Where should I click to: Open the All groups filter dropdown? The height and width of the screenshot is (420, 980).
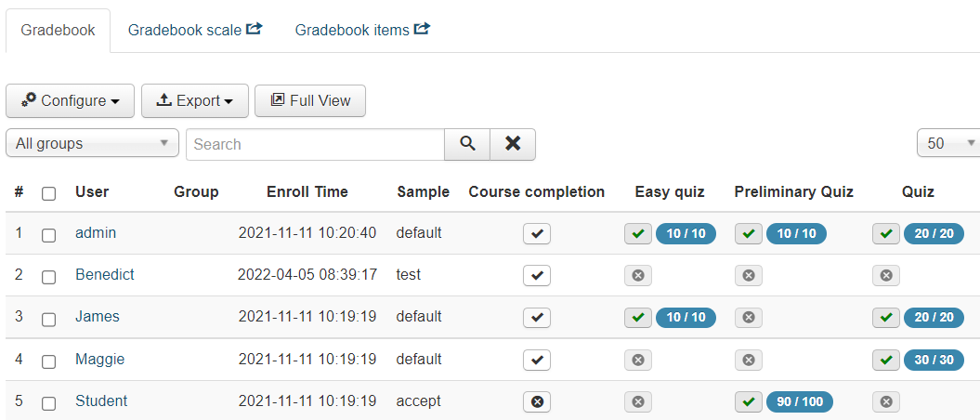pos(93,144)
